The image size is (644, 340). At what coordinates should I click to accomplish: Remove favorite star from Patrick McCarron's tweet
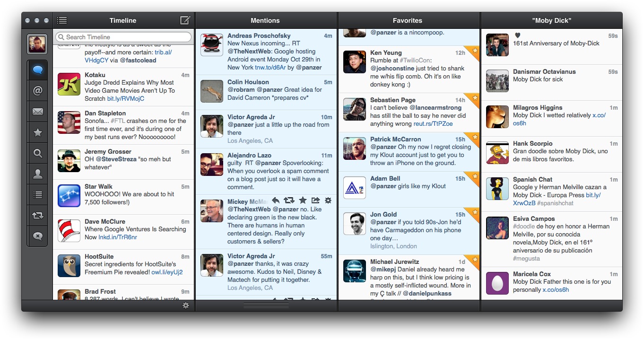[x=474, y=137]
